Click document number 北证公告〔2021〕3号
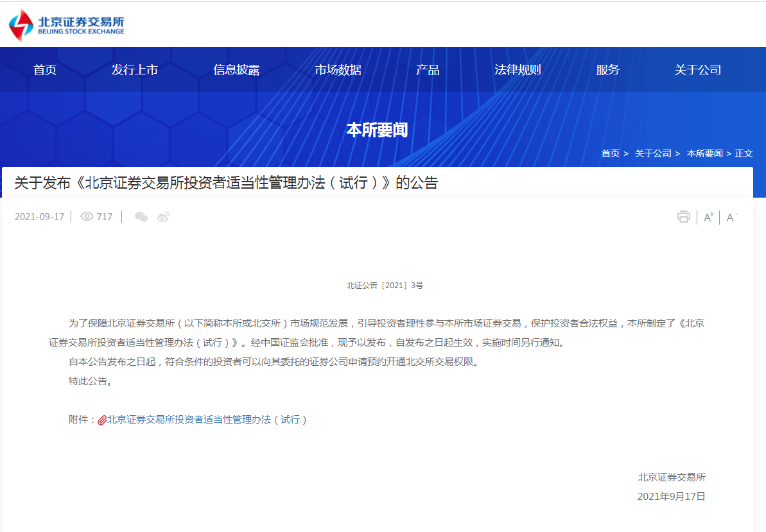 (x=385, y=285)
